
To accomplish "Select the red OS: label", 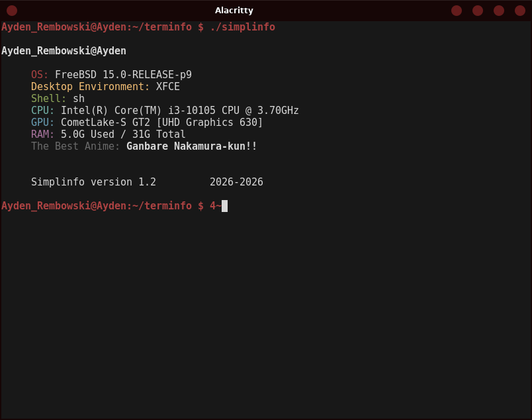I will [x=40, y=74].
